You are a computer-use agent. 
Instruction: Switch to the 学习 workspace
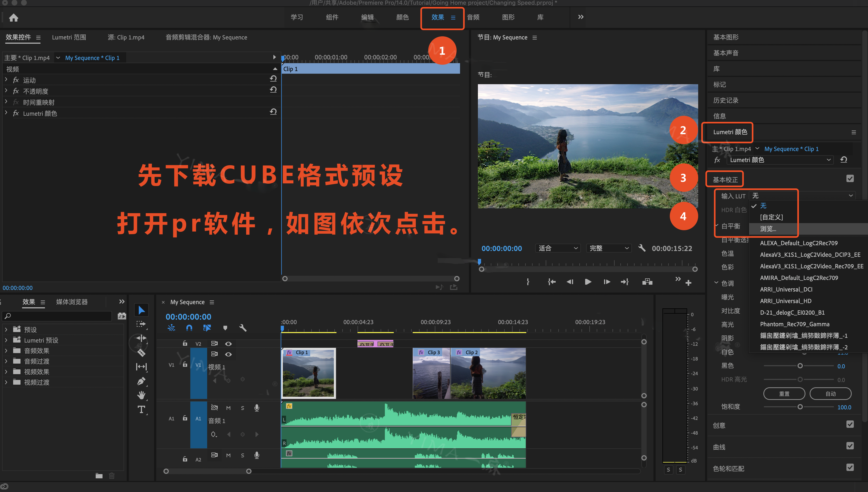[297, 17]
